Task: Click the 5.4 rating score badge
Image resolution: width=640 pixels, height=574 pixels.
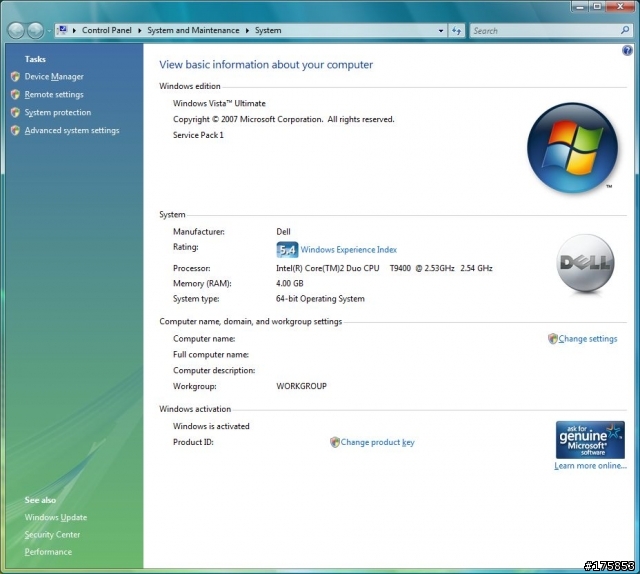Action: pos(287,250)
